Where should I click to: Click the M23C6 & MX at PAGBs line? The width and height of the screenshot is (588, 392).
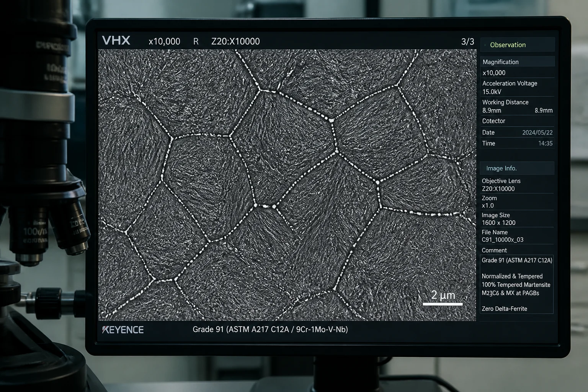click(x=510, y=293)
